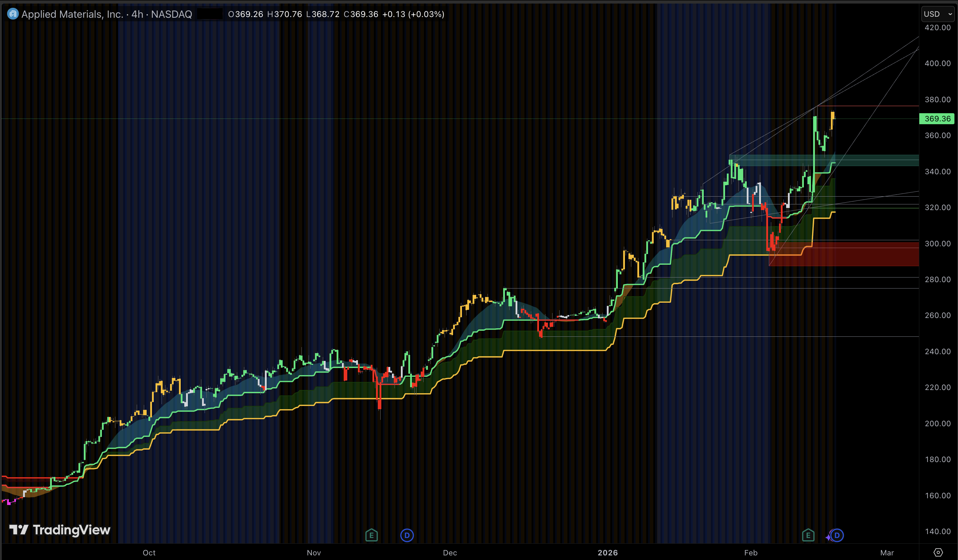Click the TradingView logo watermark
The height and width of the screenshot is (560, 958).
(61, 530)
